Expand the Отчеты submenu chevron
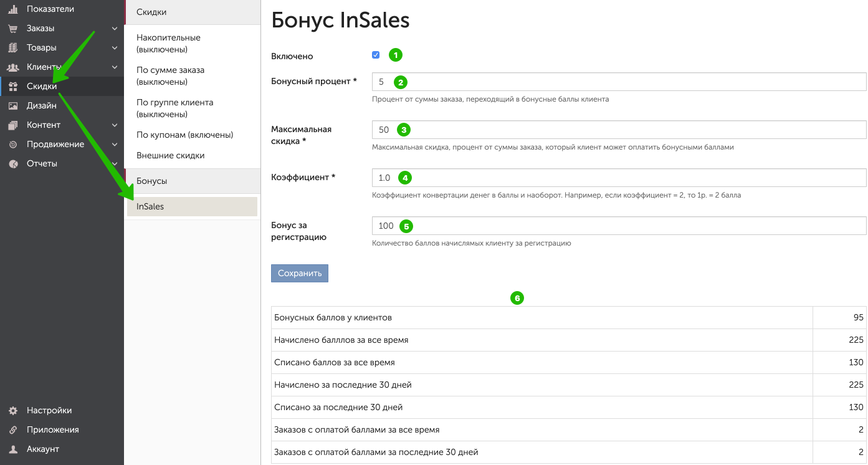 coord(115,163)
